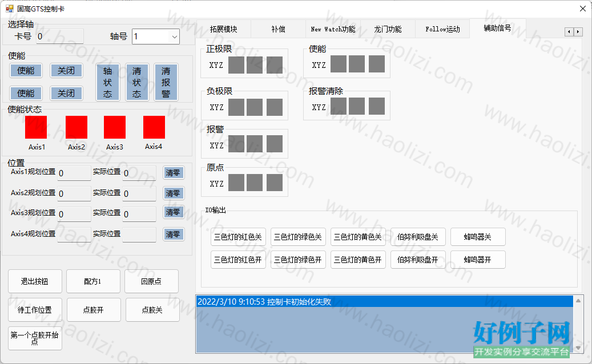Viewport: 592px width, 364px height.
Task: Click the Axis4规划位置 input field
Action: (x=74, y=234)
